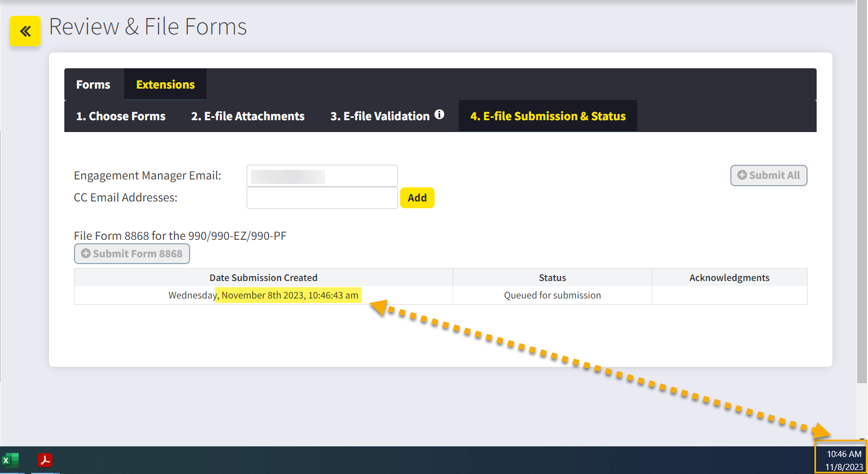Viewport: 868px width, 474px height.
Task: Select step 3. E-file Validation
Action: coord(379,116)
